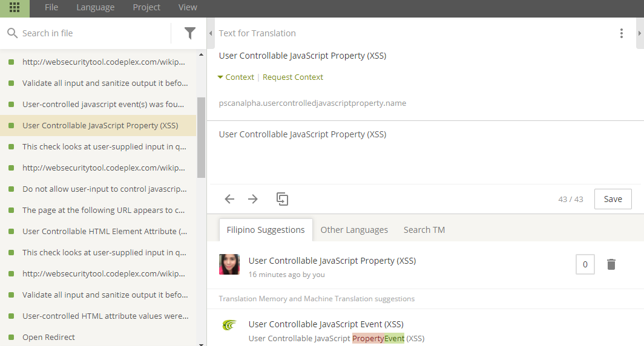Click the machine translation engine icon

click(229, 325)
